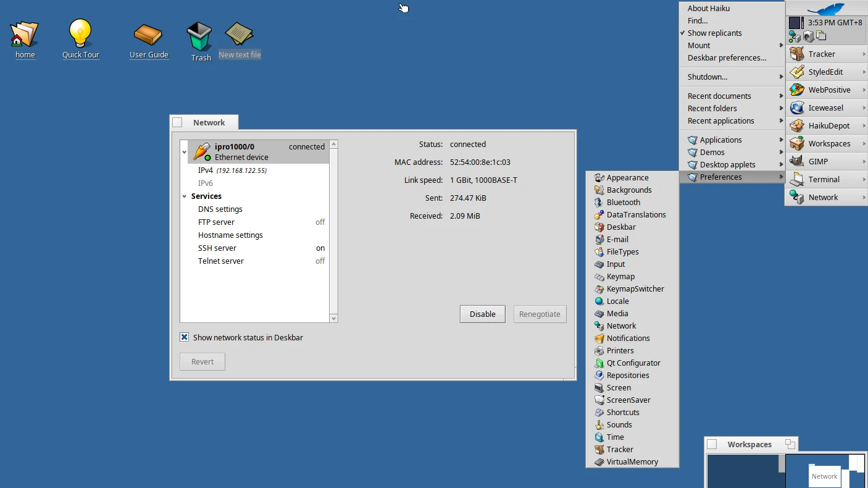Viewport: 868px width, 488px height.
Task: Click the Renegotiate button
Action: pos(540,314)
